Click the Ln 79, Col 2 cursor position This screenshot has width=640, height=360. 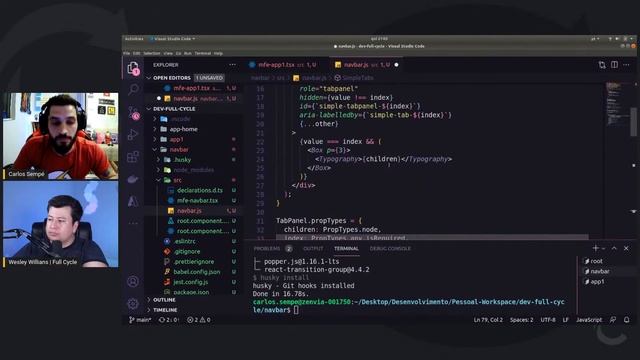coord(488,320)
